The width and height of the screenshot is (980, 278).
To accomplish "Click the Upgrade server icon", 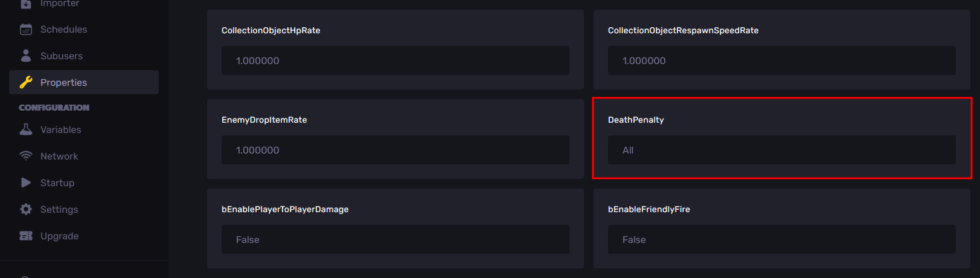I will coord(26,236).
